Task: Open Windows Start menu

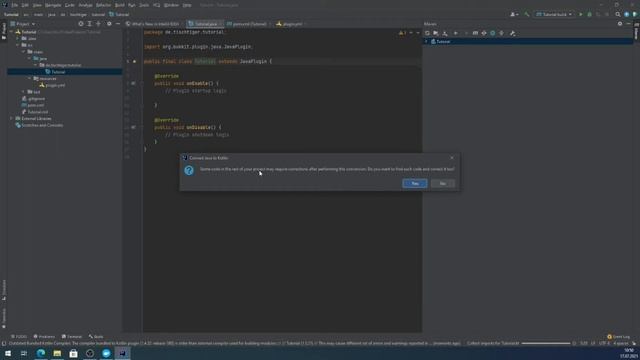Action: point(8,353)
